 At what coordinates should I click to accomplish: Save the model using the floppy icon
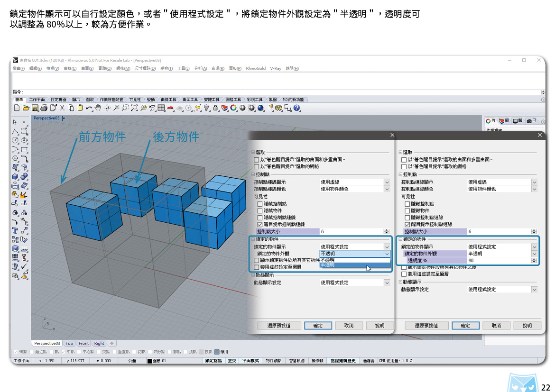coord(35,108)
